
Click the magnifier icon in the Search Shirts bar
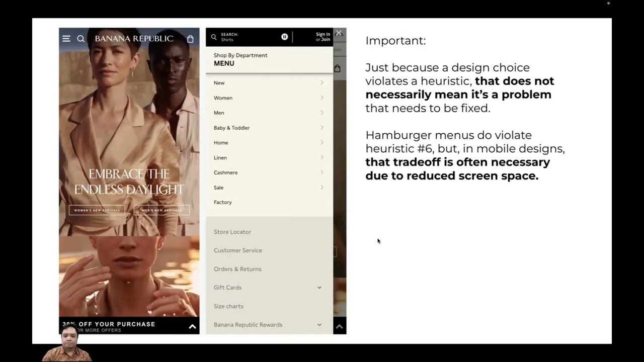coord(214,37)
